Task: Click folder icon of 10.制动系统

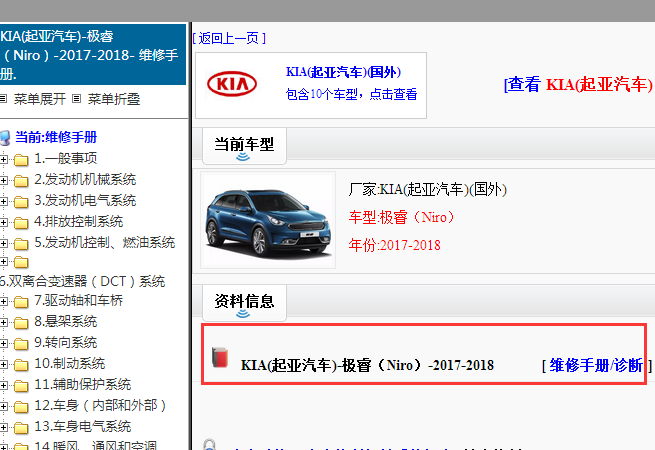Action: (21, 365)
